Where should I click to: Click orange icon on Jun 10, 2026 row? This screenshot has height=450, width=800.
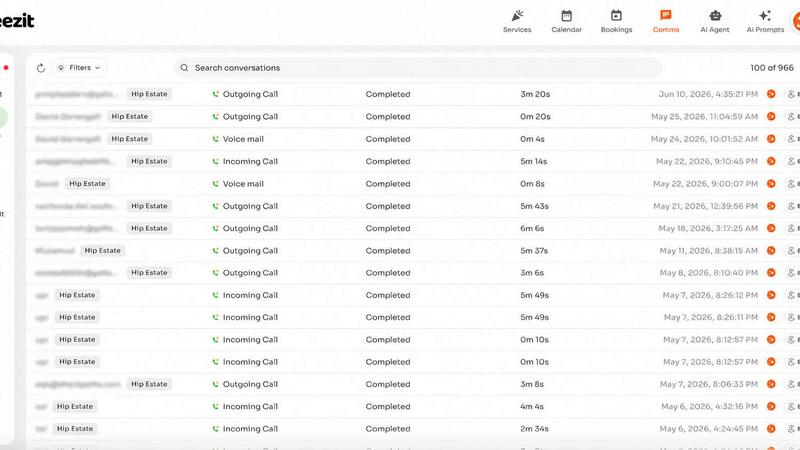[x=771, y=94]
